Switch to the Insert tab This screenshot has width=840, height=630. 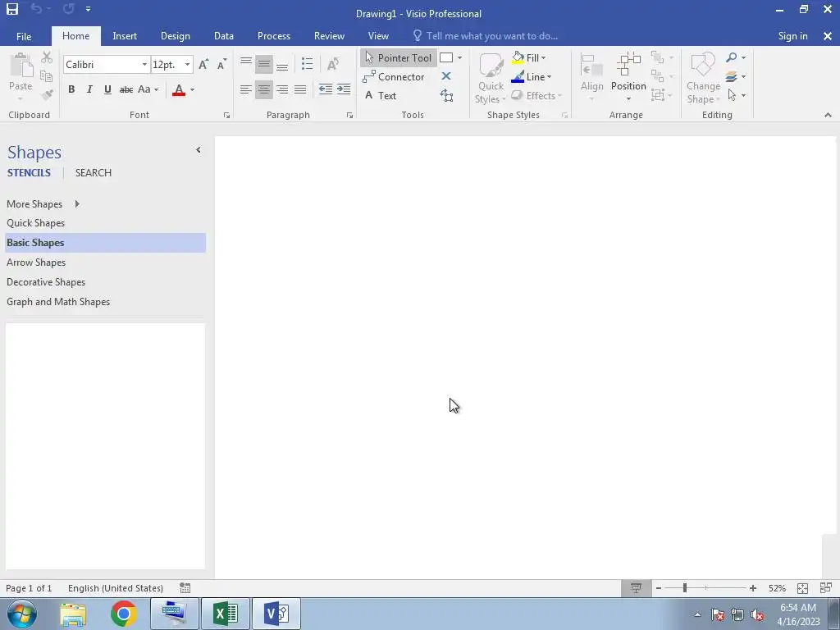[125, 36]
